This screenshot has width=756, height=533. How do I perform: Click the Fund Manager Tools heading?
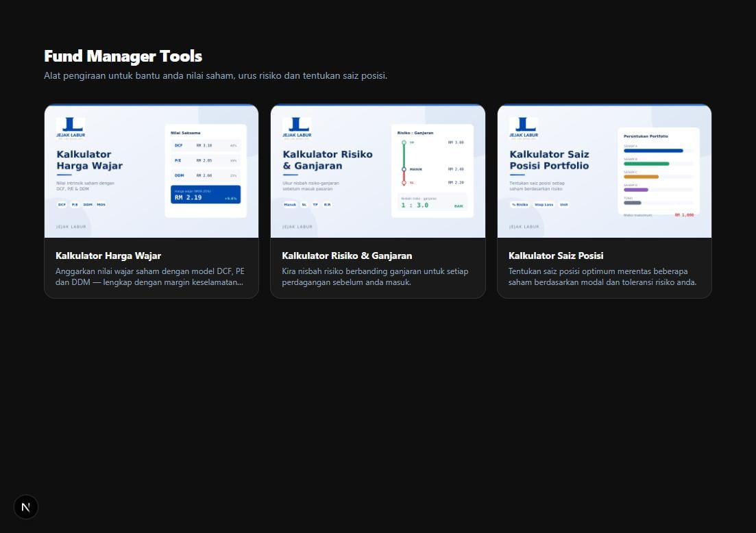coord(123,56)
